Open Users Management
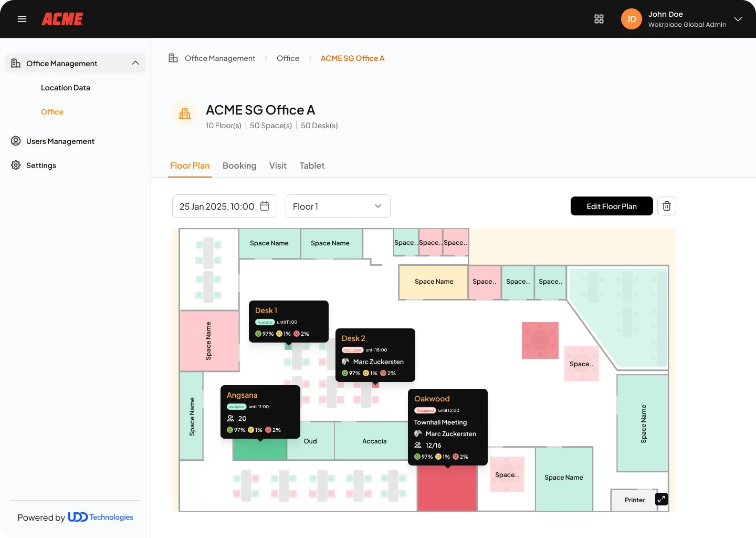Viewport: 756px width, 538px height. (x=60, y=141)
